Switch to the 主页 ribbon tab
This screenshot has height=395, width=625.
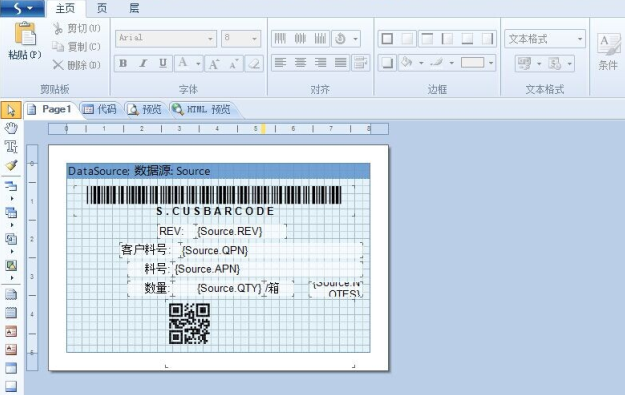pos(65,8)
